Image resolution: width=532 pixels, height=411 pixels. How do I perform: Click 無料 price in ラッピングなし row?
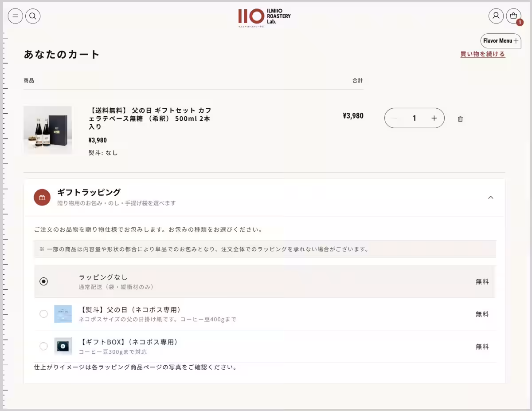tap(482, 281)
